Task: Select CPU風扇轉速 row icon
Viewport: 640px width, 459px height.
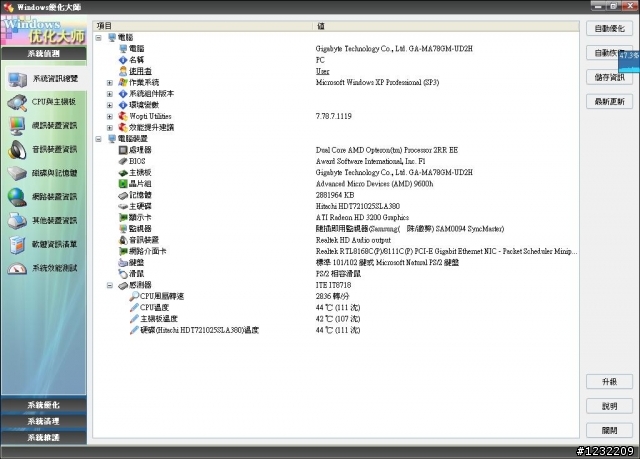Action: [134, 296]
